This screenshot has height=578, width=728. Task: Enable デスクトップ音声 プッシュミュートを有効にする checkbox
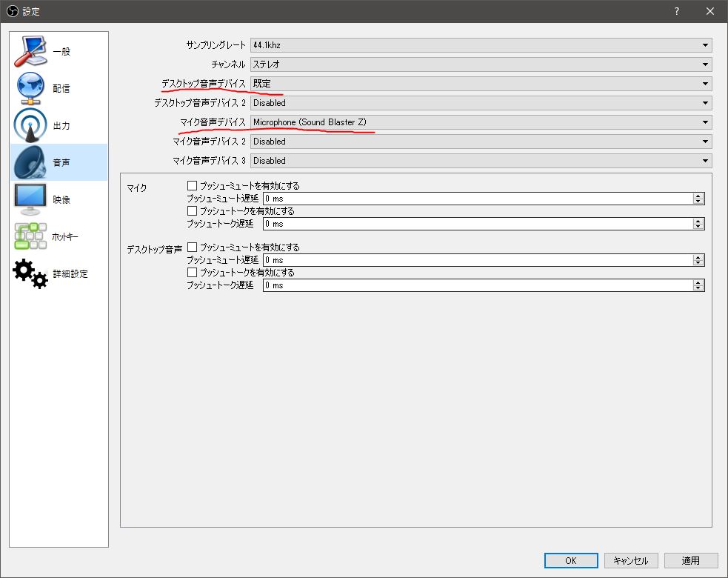192,248
